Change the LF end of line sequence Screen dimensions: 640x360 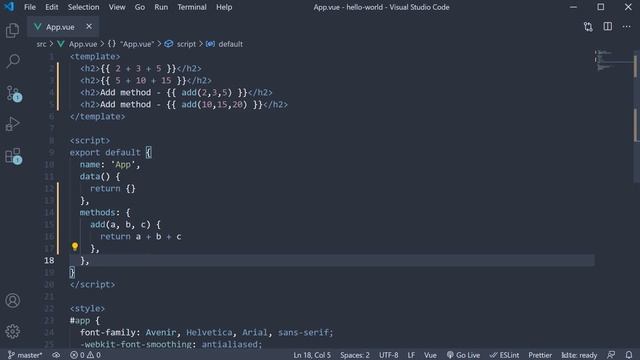(411, 355)
